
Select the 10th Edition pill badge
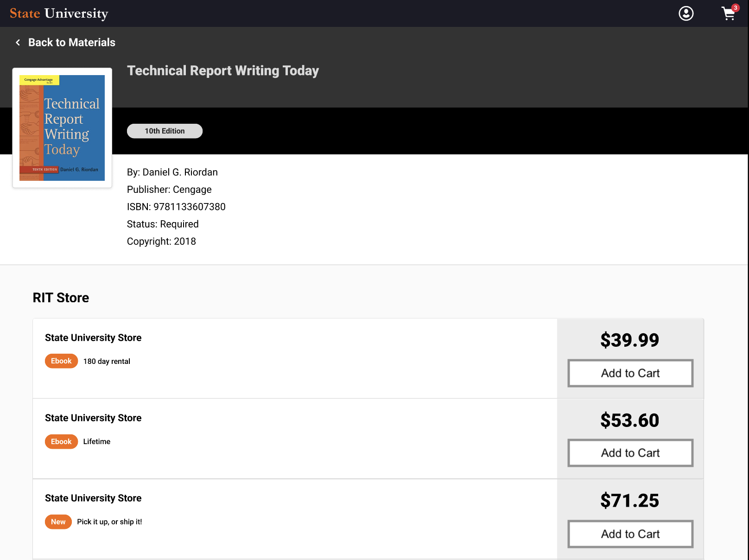[165, 131]
